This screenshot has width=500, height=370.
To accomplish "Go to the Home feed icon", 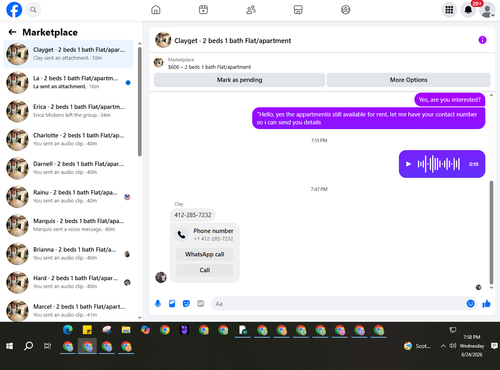I will click(156, 10).
